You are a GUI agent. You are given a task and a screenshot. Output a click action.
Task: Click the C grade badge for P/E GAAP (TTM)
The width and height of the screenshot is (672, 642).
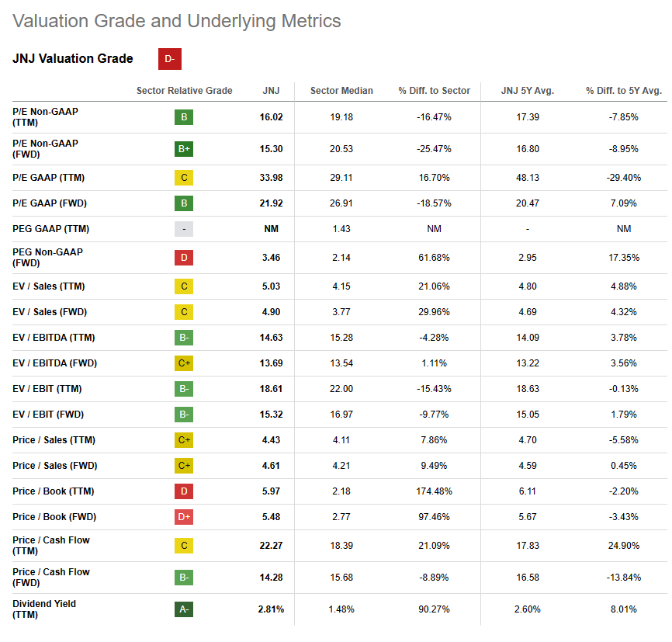pos(184,178)
